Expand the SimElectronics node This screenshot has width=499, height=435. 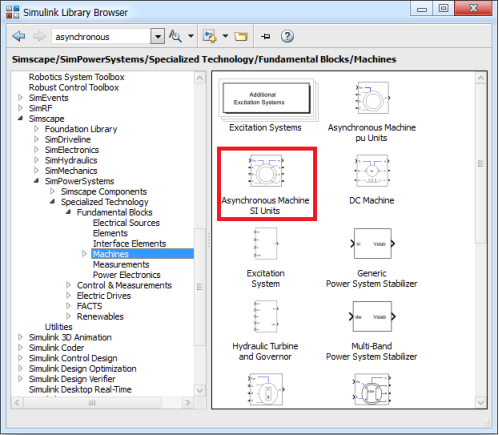click(36, 150)
